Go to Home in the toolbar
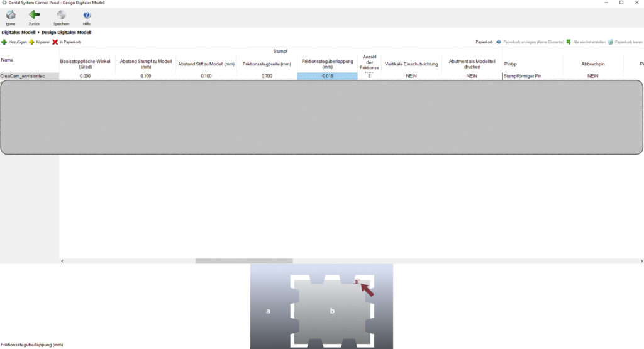This screenshot has width=644, height=349. 11,18
